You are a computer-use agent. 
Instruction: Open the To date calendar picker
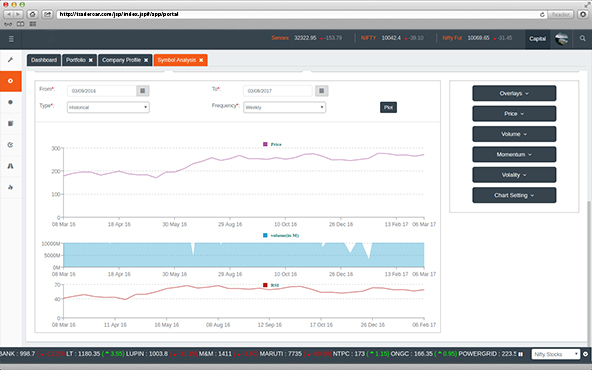[x=322, y=91]
